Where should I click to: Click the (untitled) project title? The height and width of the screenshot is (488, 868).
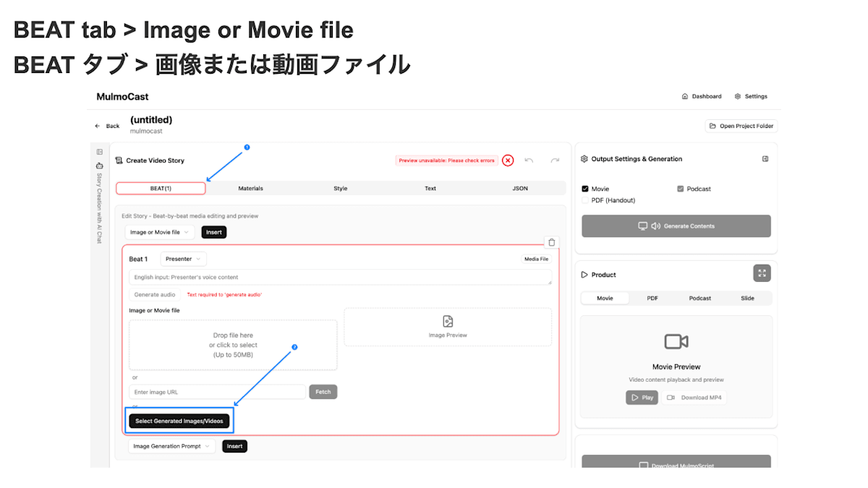[151, 120]
